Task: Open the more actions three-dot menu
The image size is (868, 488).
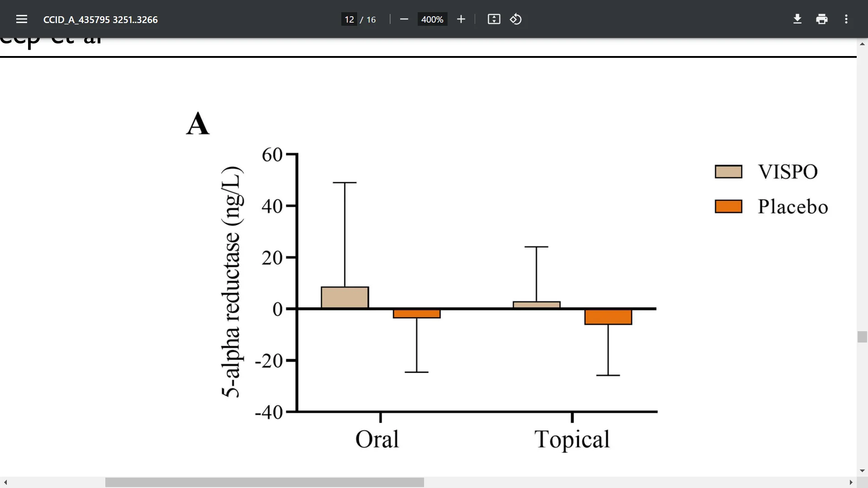Action: click(x=846, y=19)
